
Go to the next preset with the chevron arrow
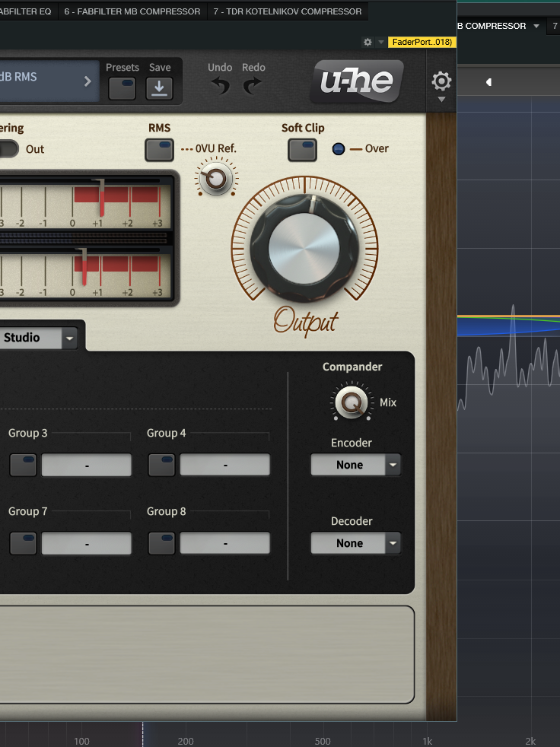pos(87,81)
